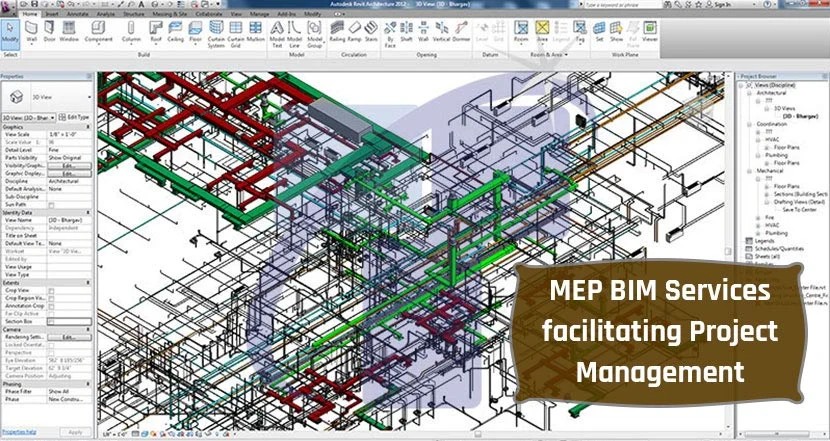
Task: Select the Model Line tool
Action: 295,34
